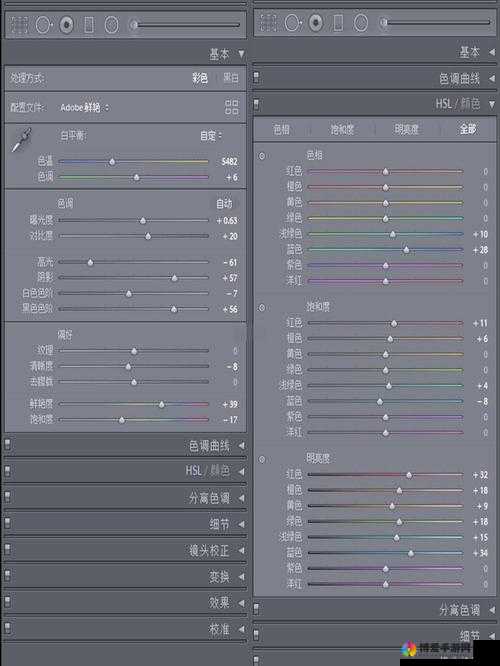Toggle the HSL panel switch on right
The height and width of the screenshot is (666, 500).
click(x=257, y=104)
